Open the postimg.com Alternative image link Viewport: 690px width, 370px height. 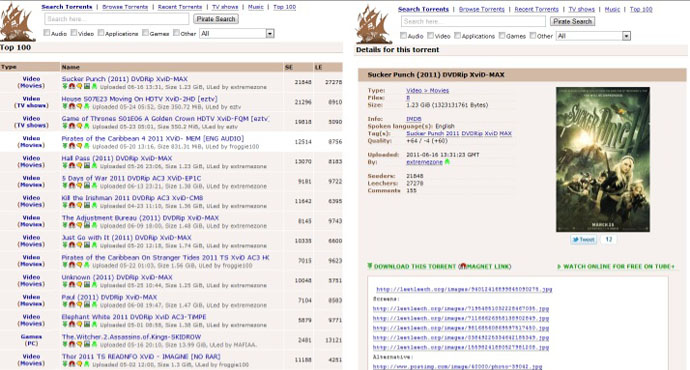[x=458, y=366]
